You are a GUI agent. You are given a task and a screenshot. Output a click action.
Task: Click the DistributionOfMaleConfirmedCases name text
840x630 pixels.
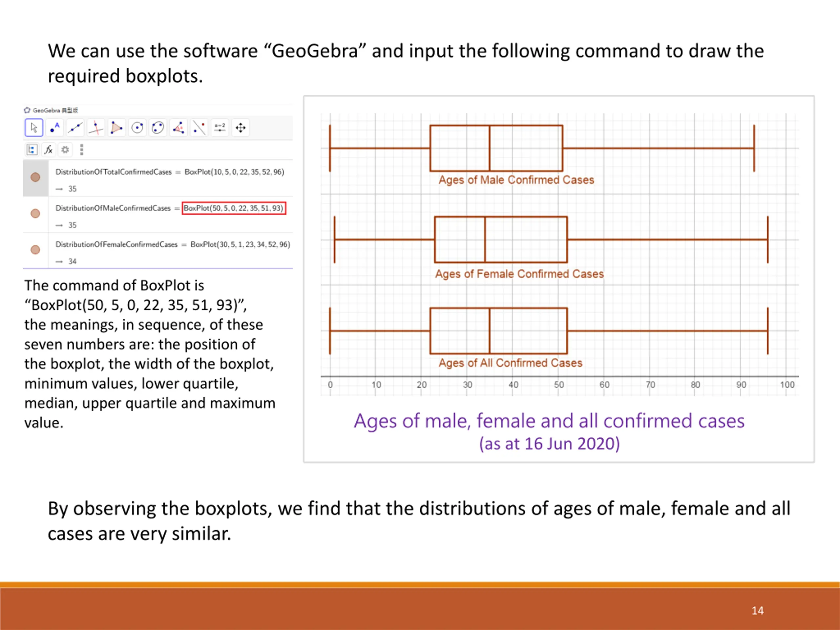click(x=113, y=208)
